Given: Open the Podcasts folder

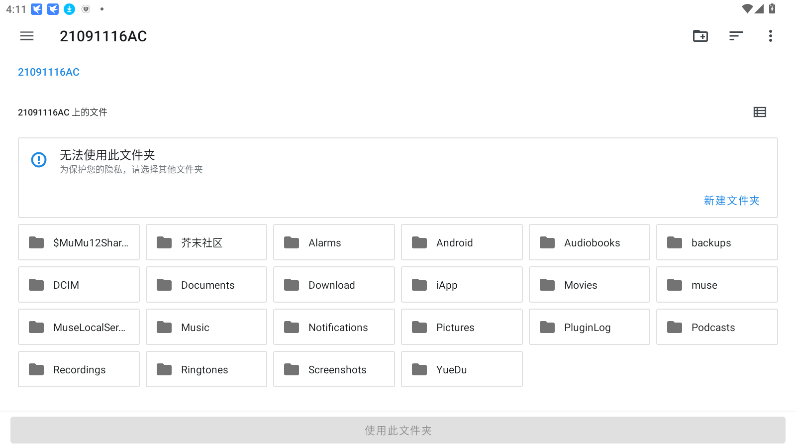Looking at the screenshot, I should pyautogui.click(x=716, y=327).
